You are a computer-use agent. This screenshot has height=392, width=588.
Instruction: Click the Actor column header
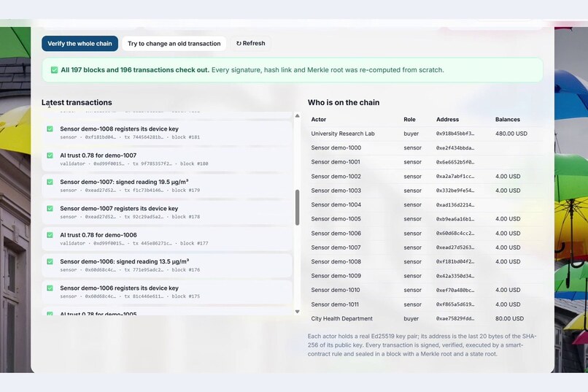point(318,119)
